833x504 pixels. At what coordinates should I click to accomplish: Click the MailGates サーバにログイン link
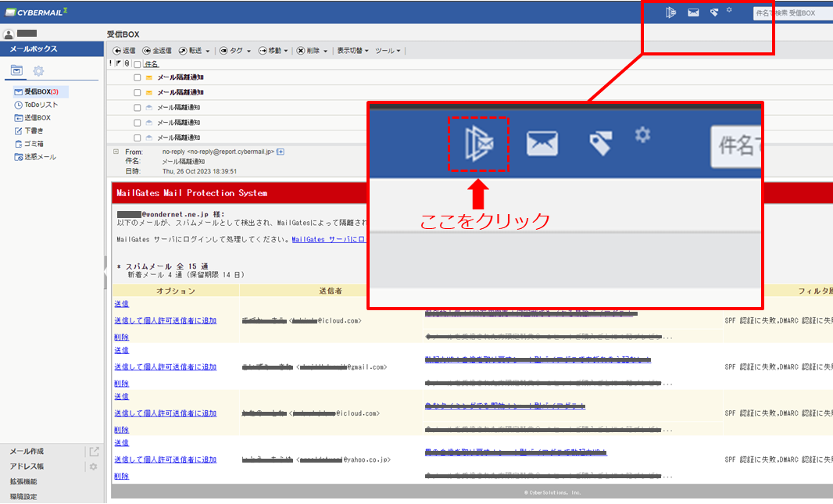coord(329,240)
